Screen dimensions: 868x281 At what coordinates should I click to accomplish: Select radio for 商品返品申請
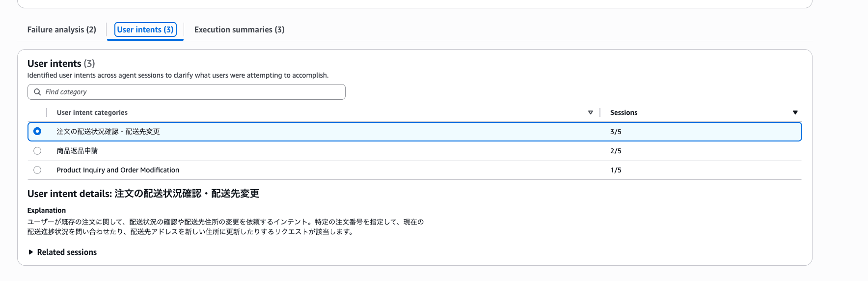(x=37, y=151)
